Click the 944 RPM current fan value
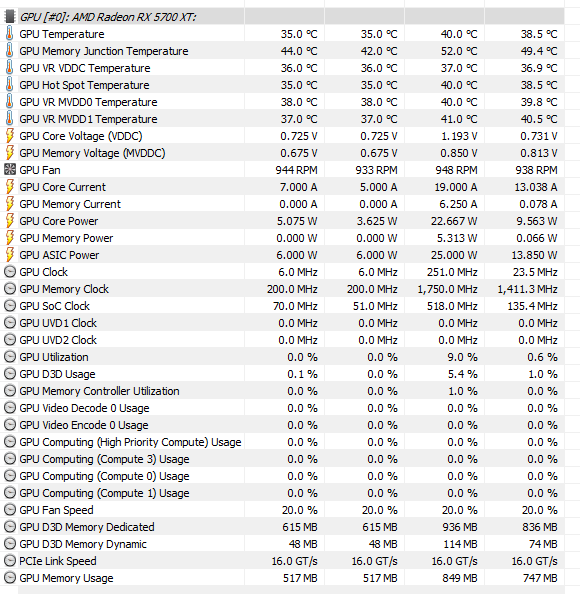This screenshot has width=580, height=594. click(296, 170)
